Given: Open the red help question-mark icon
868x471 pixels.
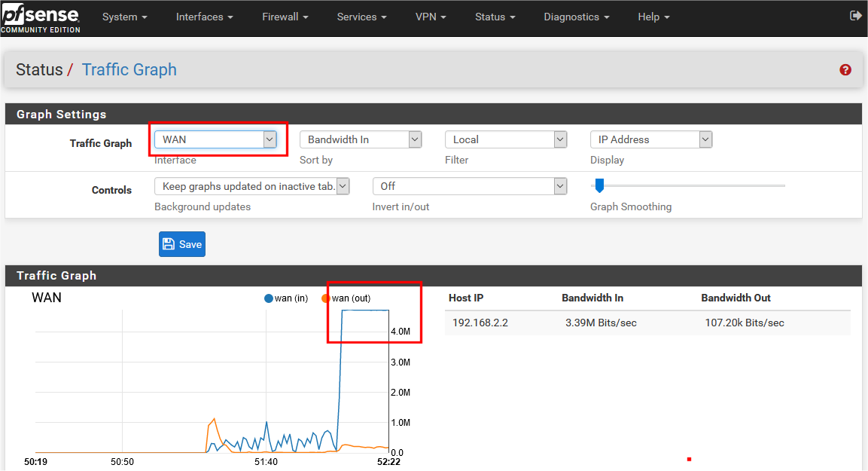Looking at the screenshot, I should click(845, 70).
